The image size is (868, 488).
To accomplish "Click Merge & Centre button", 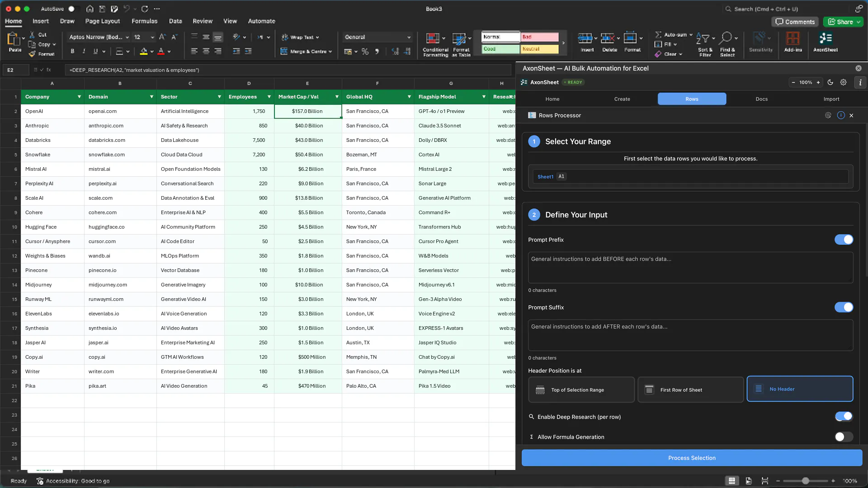I will point(306,52).
